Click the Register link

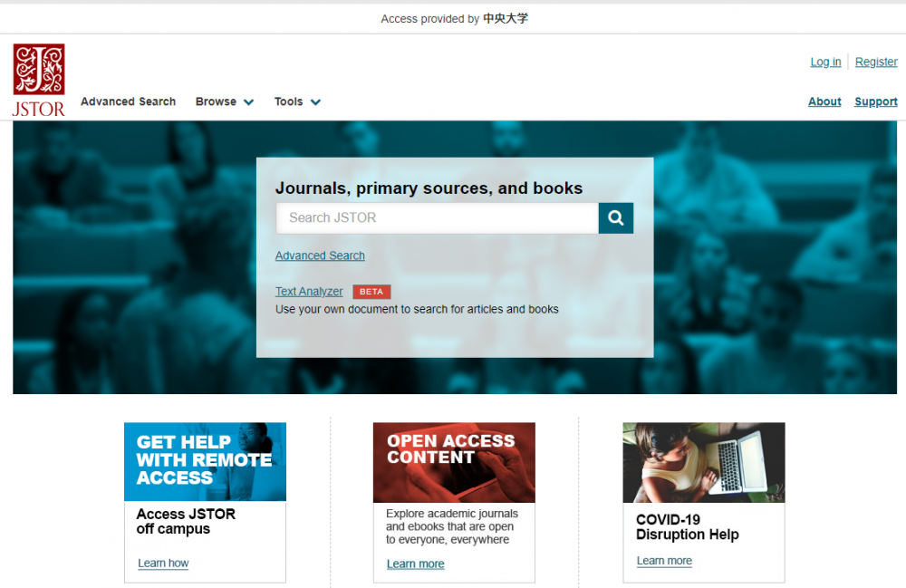pyautogui.click(x=876, y=62)
